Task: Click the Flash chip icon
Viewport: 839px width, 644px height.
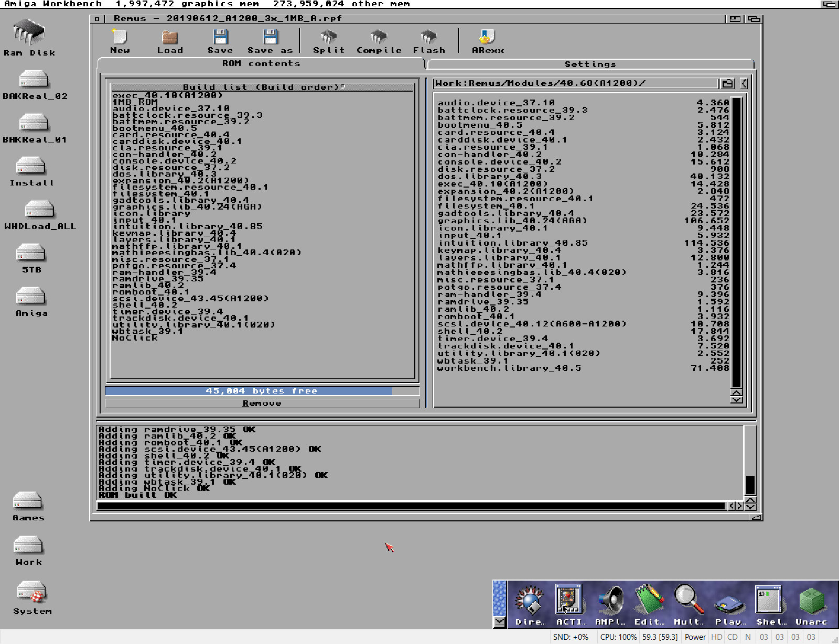Action: coord(429,37)
